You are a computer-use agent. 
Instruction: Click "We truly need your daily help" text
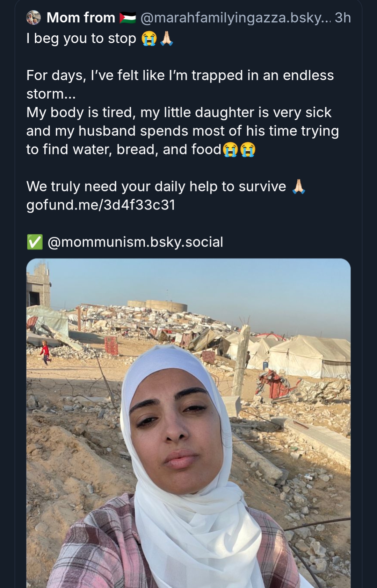click(x=156, y=186)
